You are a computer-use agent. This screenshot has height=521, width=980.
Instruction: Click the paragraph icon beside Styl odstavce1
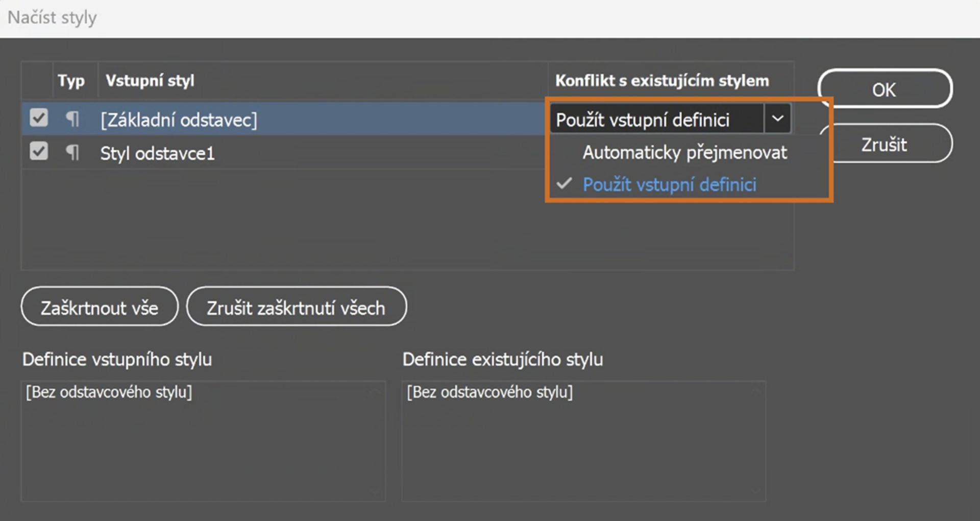coord(73,153)
